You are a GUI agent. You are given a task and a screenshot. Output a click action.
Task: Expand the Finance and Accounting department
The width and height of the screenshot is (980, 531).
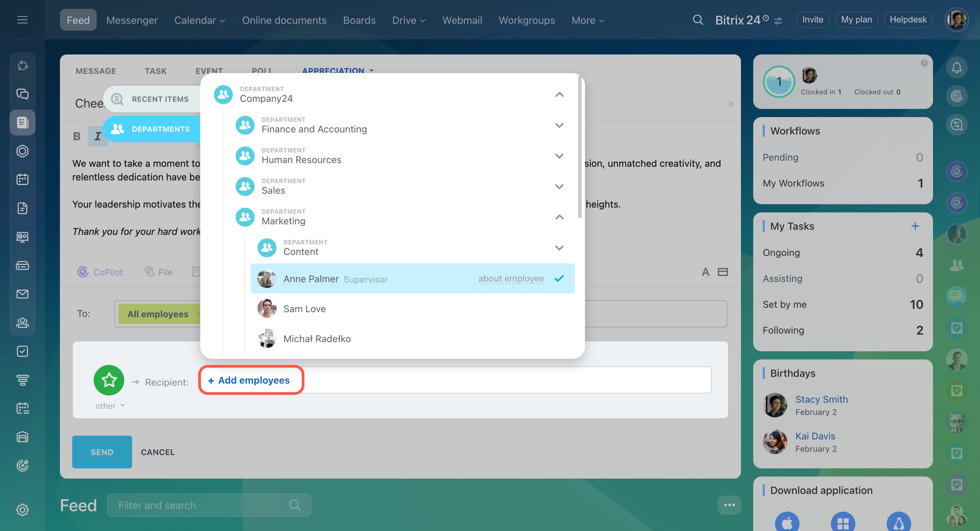tap(559, 125)
